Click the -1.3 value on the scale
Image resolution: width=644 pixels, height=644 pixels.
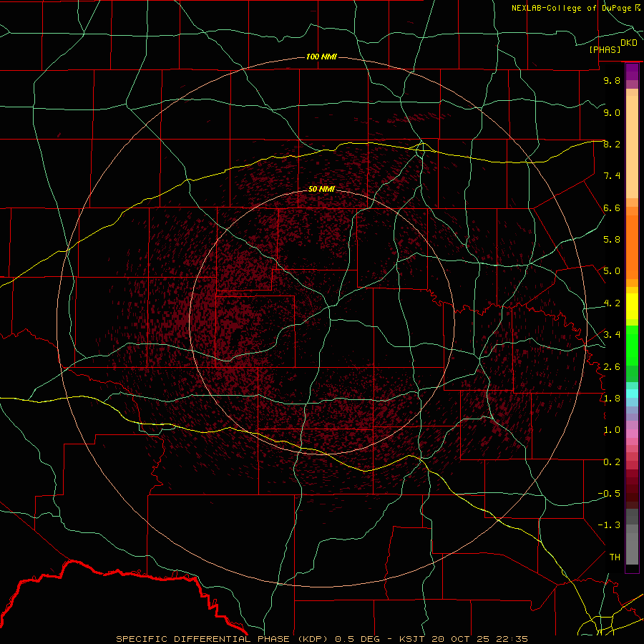(609, 525)
